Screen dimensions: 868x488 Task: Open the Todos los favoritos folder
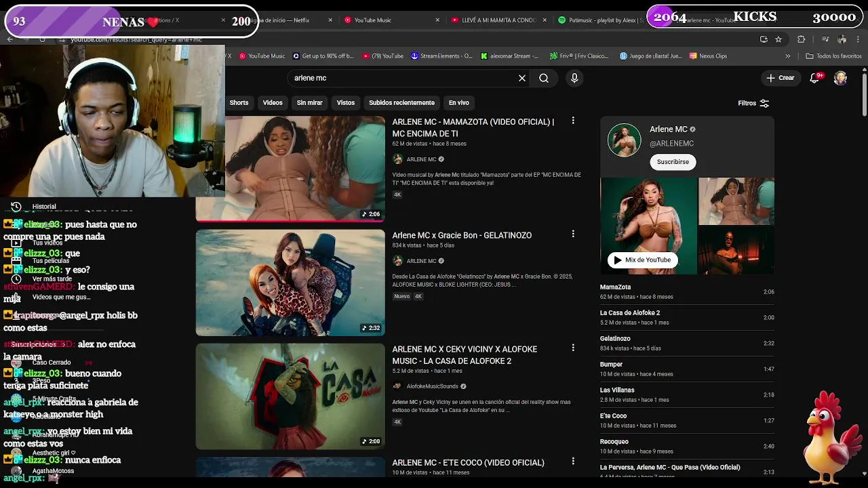click(833, 56)
